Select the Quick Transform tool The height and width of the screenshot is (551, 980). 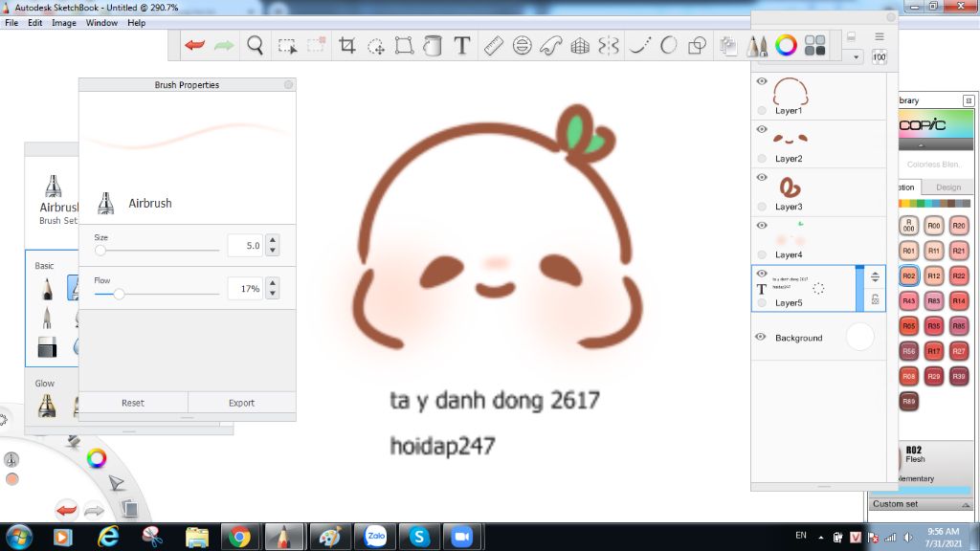(376, 46)
